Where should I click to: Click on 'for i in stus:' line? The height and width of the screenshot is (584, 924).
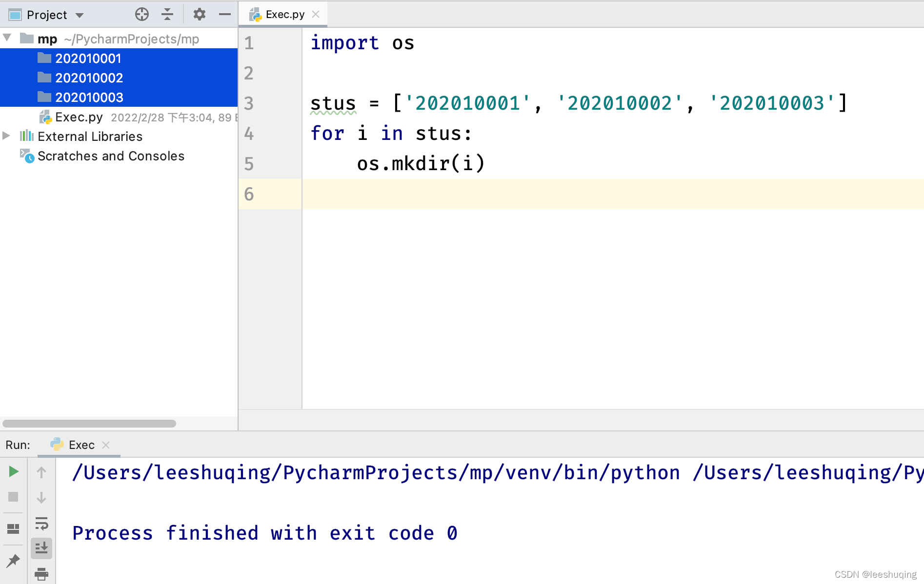(x=391, y=133)
